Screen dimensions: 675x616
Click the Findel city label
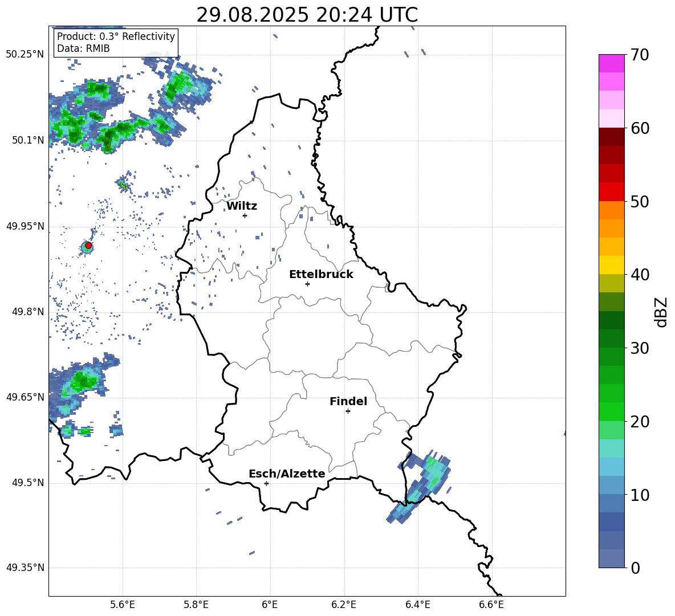point(348,401)
